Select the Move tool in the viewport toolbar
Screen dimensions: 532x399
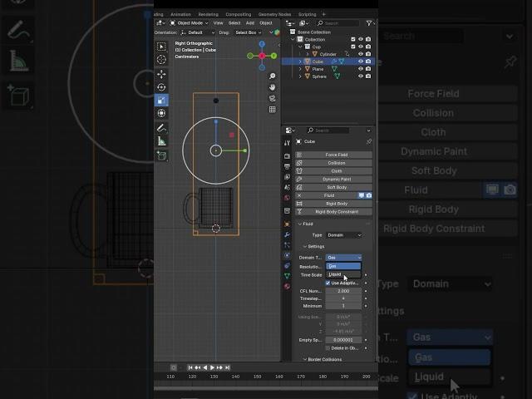click(161, 74)
